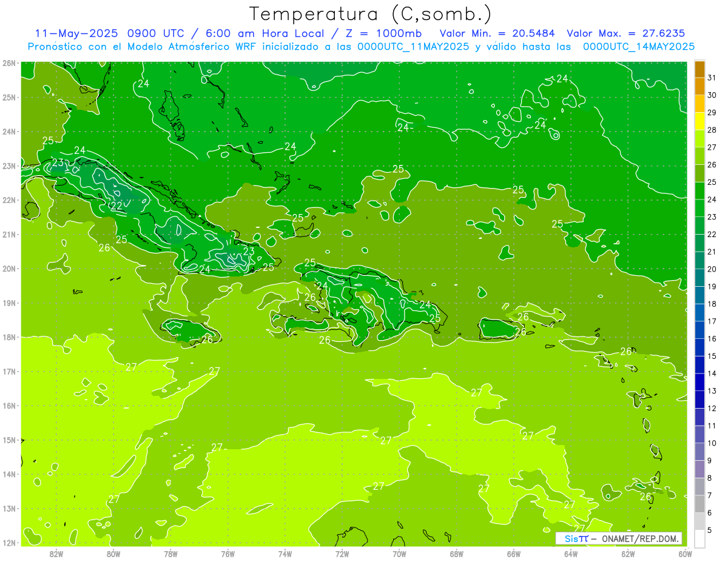Click the "20N" latitude axis label
Image resolution: width=728 pixels, height=562 pixels.
(8, 269)
